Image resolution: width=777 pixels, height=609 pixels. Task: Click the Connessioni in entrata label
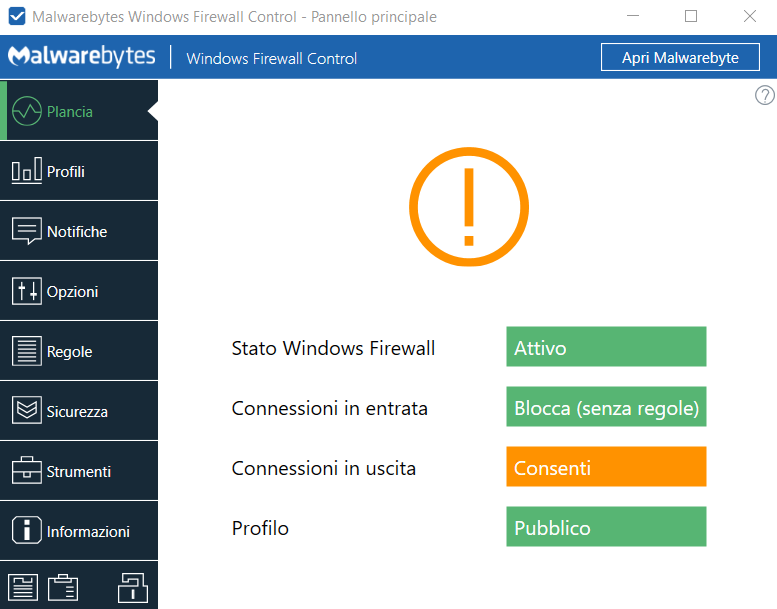pyautogui.click(x=330, y=408)
